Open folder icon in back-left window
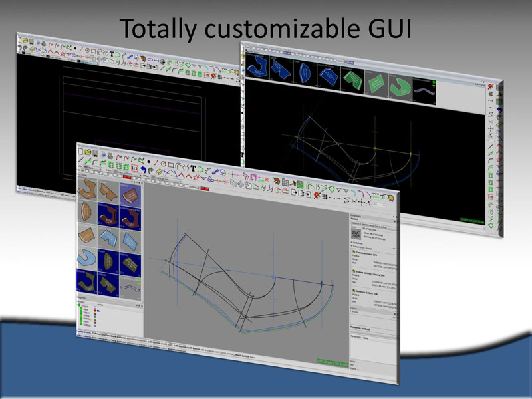The image size is (532, 399). click(25, 41)
